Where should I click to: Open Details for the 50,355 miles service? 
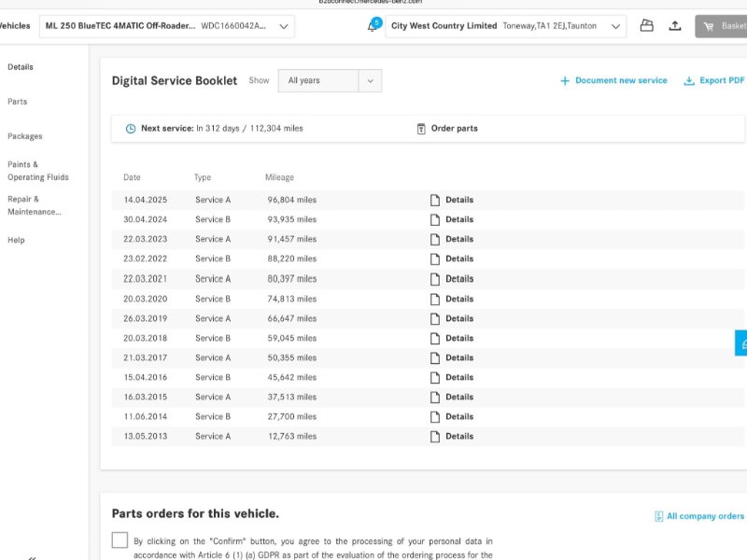coord(459,357)
